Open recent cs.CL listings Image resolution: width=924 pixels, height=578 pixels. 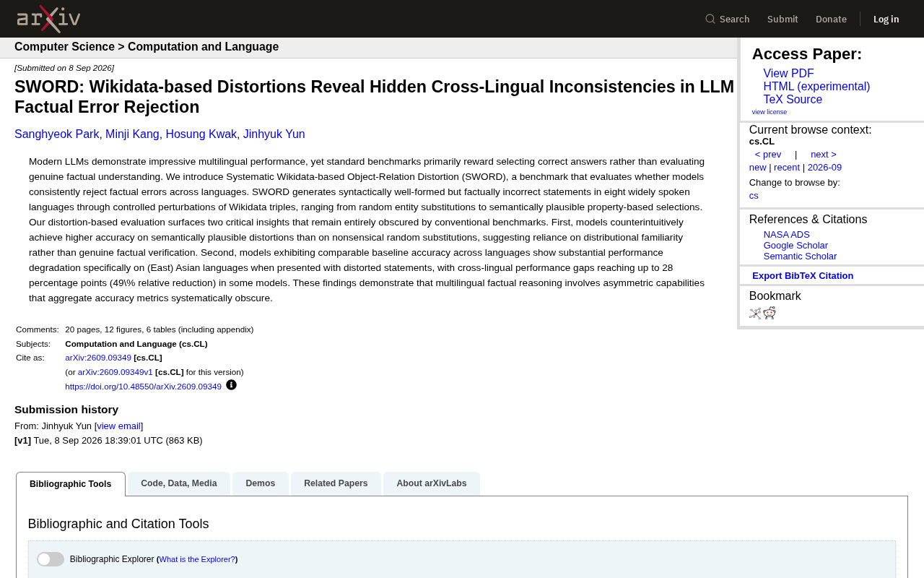tap(787, 168)
